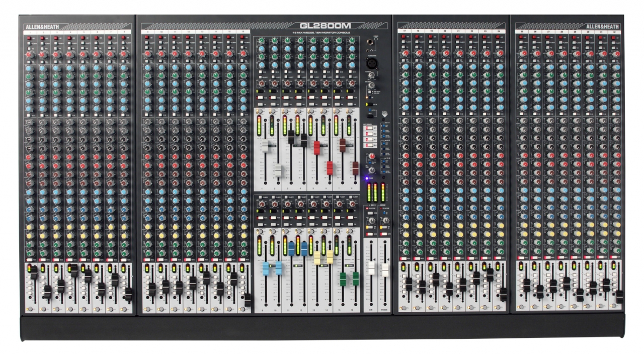This screenshot has height=355, width=644.
Task: Select the talkback level knob
Action: (371, 75)
